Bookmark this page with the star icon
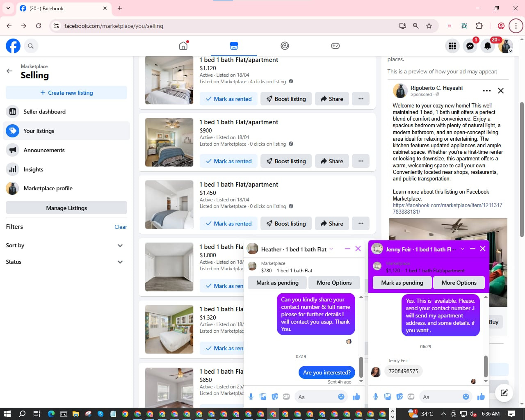This screenshot has height=420, width=525. [429, 26]
